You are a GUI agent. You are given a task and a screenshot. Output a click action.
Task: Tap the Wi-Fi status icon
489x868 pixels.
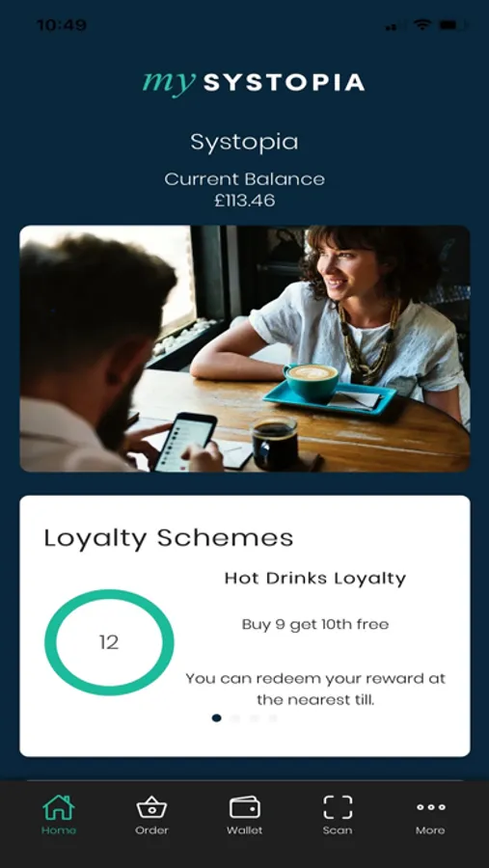(422, 25)
